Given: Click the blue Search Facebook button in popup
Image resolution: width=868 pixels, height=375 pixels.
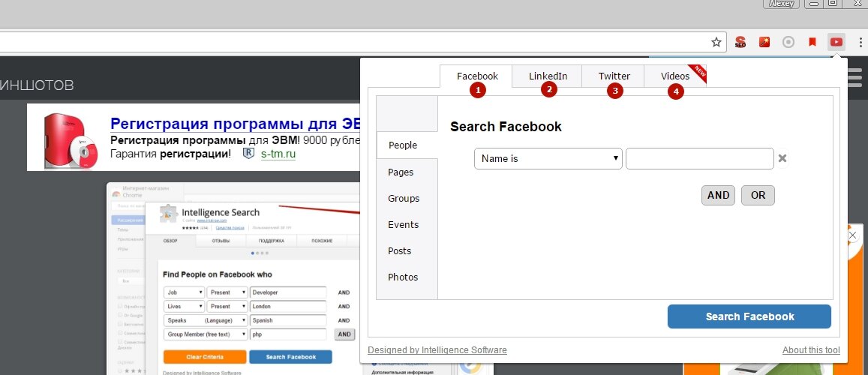Looking at the screenshot, I should point(749,316).
